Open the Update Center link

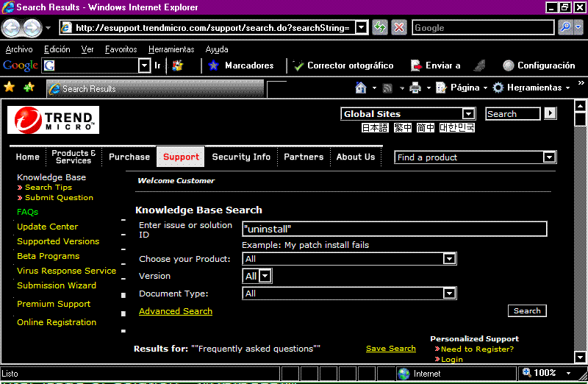click(x=47, y=227)
